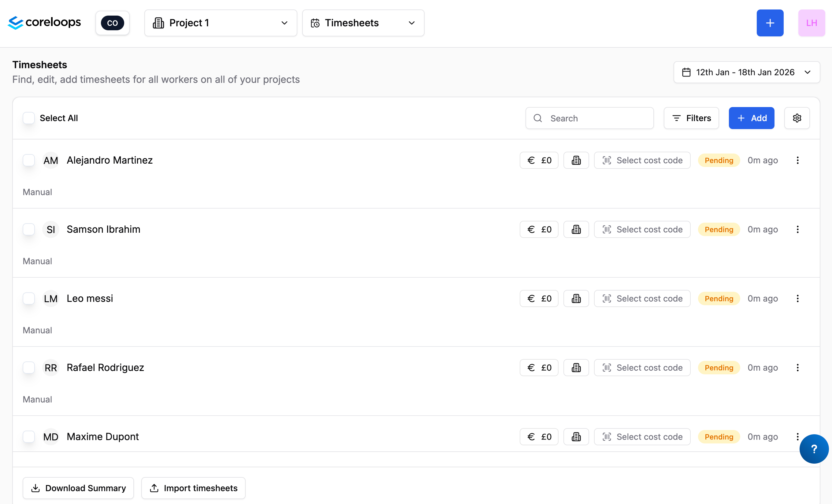Click Import timesheets button
Image resolution: width=832 pixels, height=504 pixels.
[193, 488]
